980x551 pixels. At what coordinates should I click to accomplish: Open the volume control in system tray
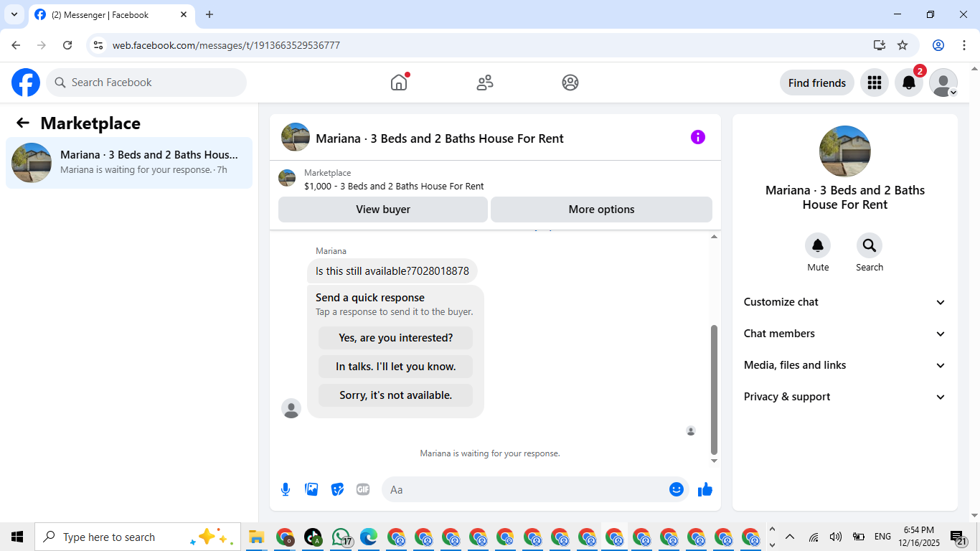point(836,537)
